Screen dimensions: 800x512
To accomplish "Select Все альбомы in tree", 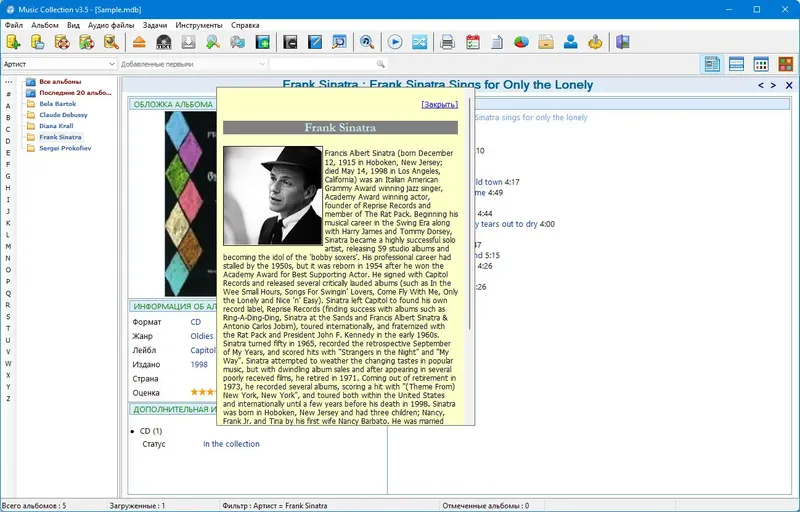I will coord(60,82).
